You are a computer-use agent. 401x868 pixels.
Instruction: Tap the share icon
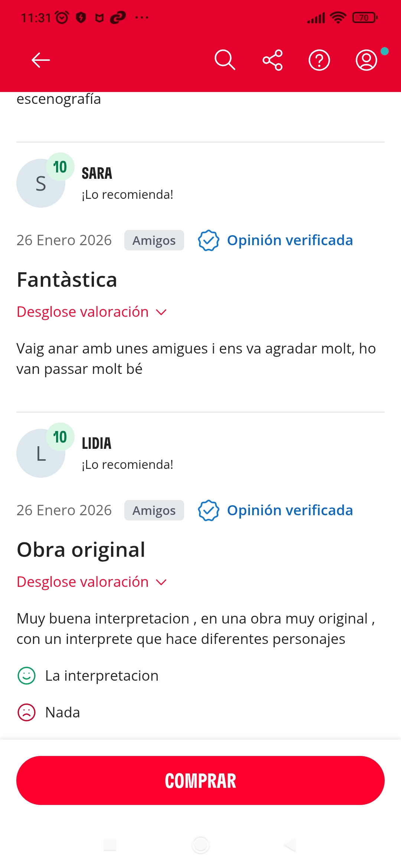[273, 60]
